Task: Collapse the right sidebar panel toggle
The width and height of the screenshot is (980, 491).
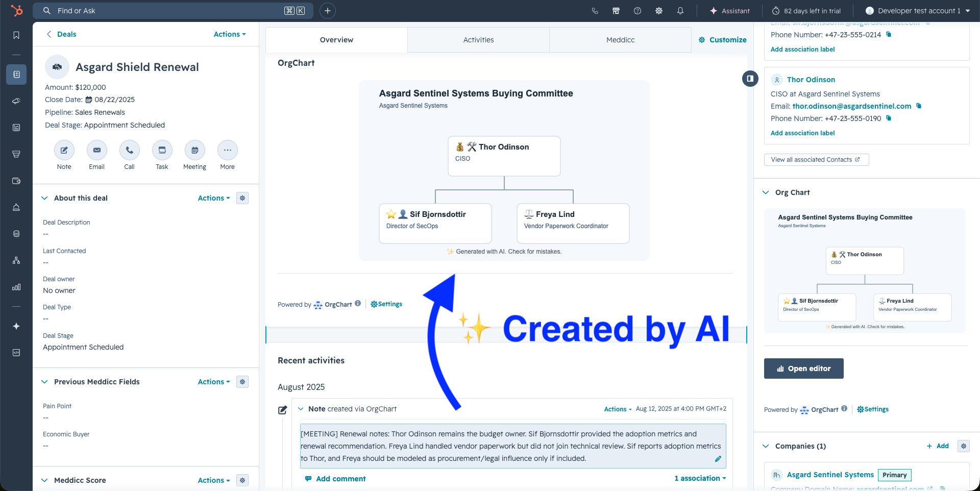Action: (750, 79)
